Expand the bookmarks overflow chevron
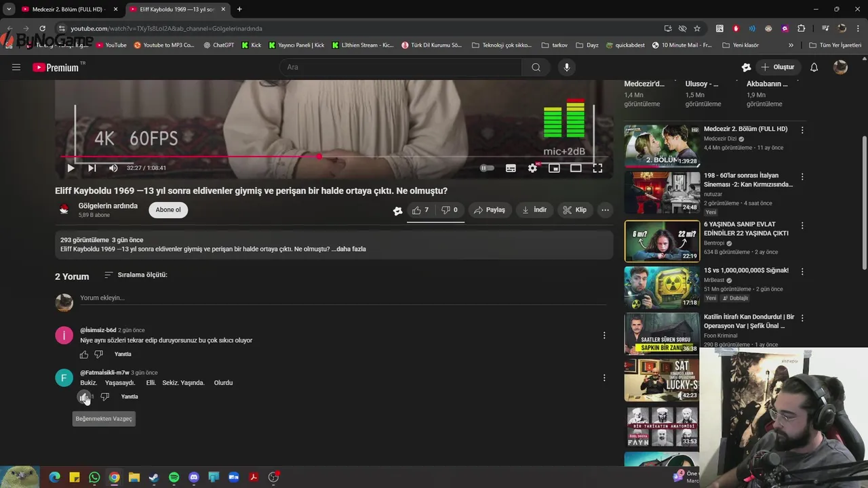868x488 pixels. 791,45
